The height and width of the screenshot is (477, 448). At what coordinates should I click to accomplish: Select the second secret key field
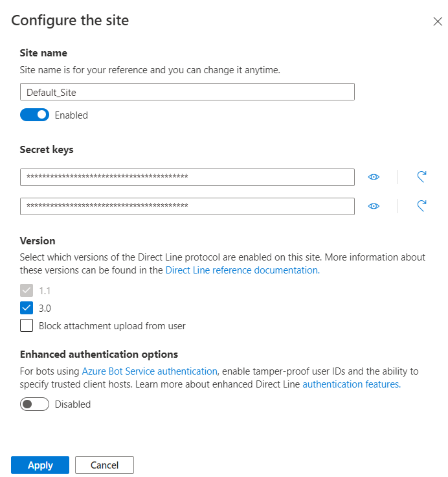point(187,206)
